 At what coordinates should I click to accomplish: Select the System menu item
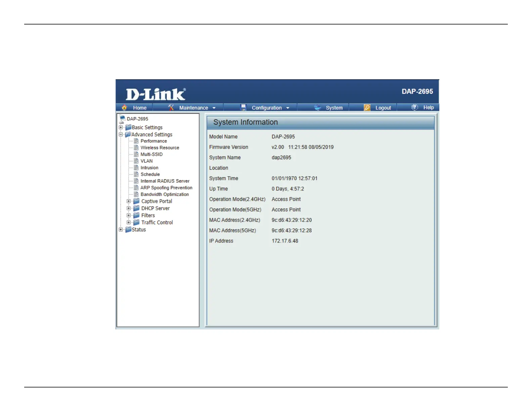(x=334, y=108)
